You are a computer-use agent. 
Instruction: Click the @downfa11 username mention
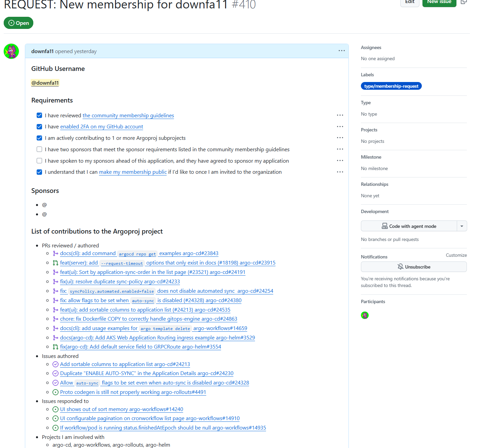[x=45, y=83]
